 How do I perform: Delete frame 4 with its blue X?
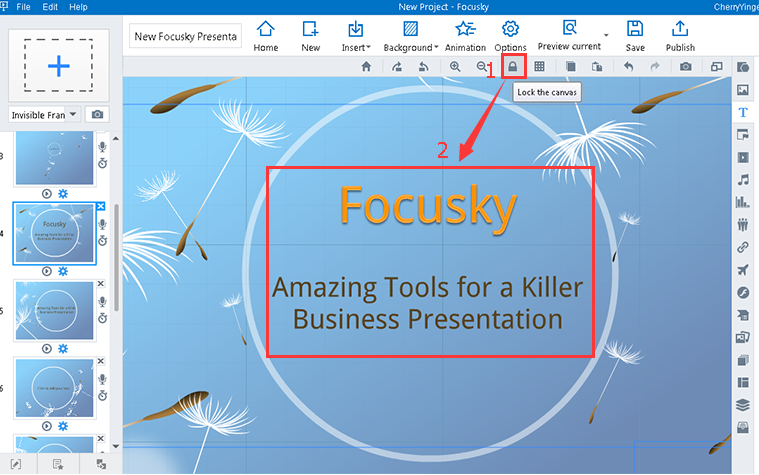[101, 206]
